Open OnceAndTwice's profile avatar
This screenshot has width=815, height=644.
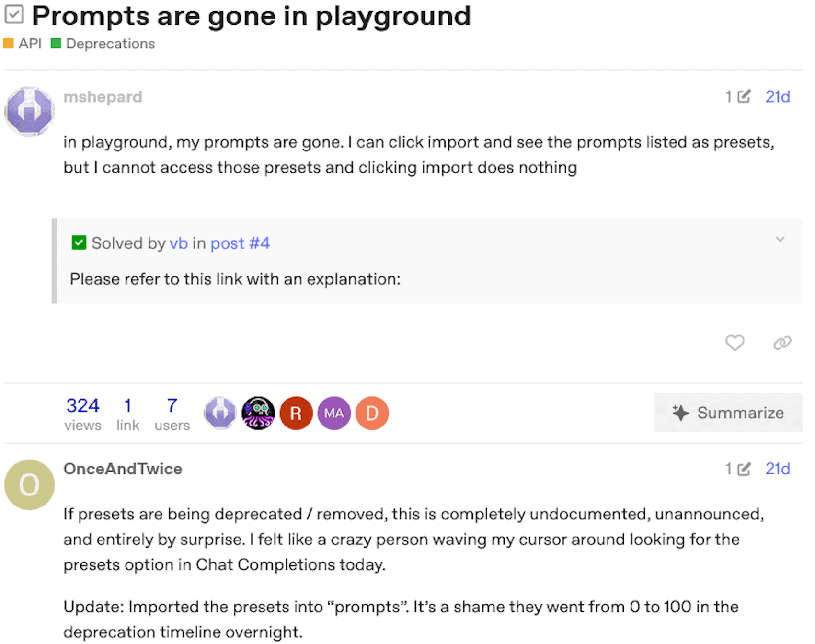(x=29, y=484)
